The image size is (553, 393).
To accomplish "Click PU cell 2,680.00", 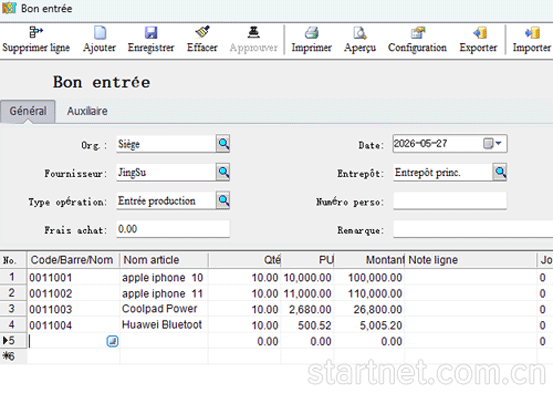I will [308, 309].
